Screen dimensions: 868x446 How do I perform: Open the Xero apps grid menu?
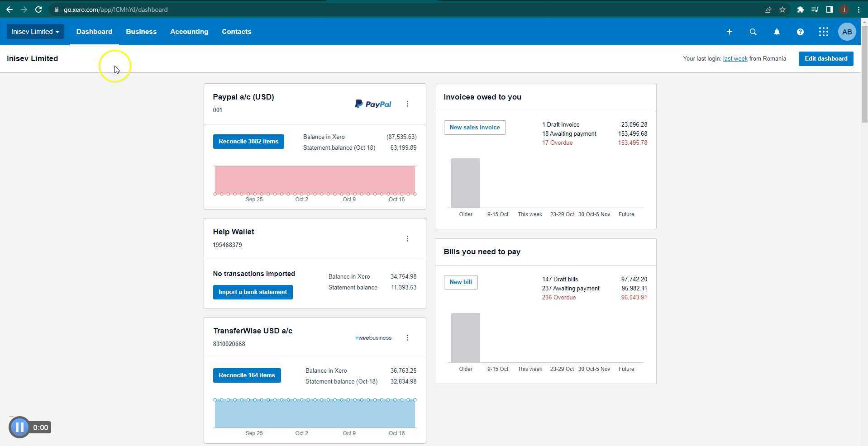point(823,32)
